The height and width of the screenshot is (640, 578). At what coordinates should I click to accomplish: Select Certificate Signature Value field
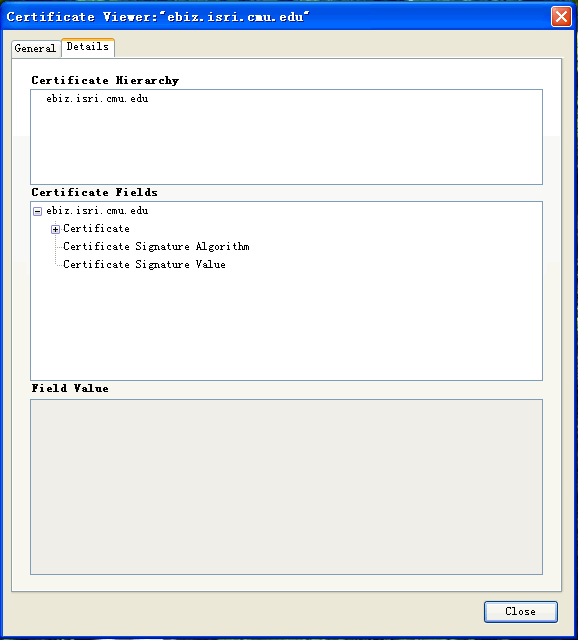coord(144,264)
